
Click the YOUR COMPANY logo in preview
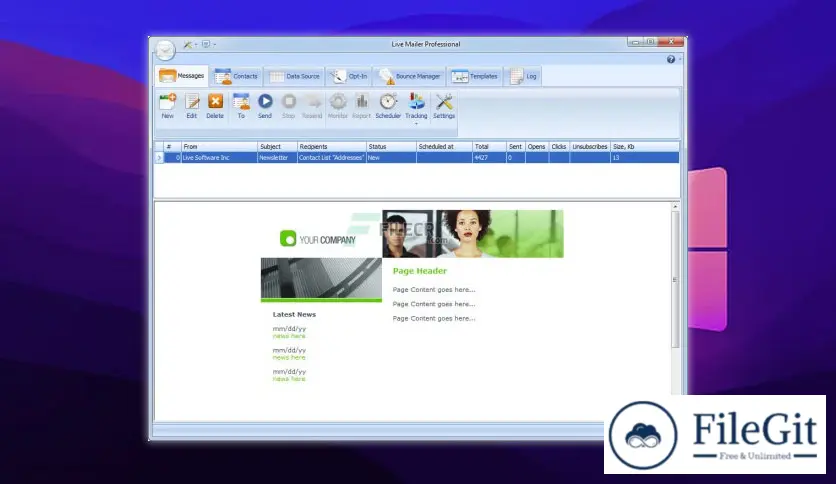[x=318, y=239]
